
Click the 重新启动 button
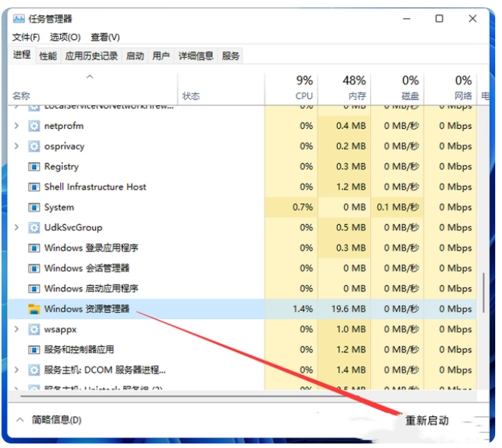427,421
